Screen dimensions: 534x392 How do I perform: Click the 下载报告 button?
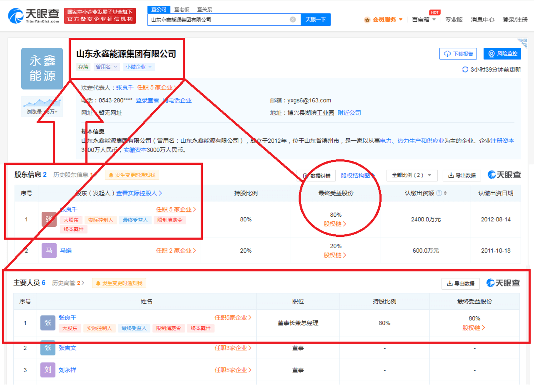(458, 54)
